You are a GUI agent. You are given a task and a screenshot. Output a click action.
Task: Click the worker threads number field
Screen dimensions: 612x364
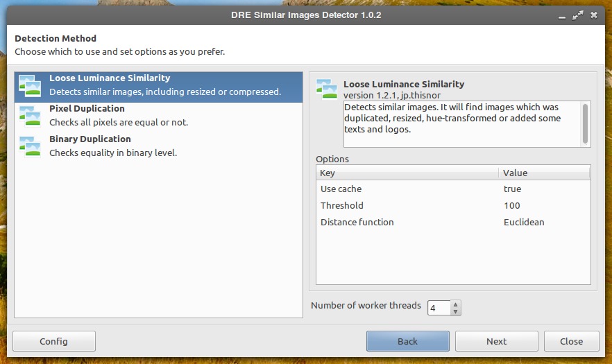(439, 308)
